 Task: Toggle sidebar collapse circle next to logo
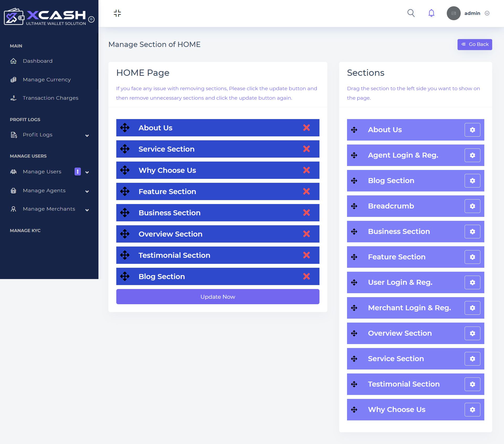point(91,19)
